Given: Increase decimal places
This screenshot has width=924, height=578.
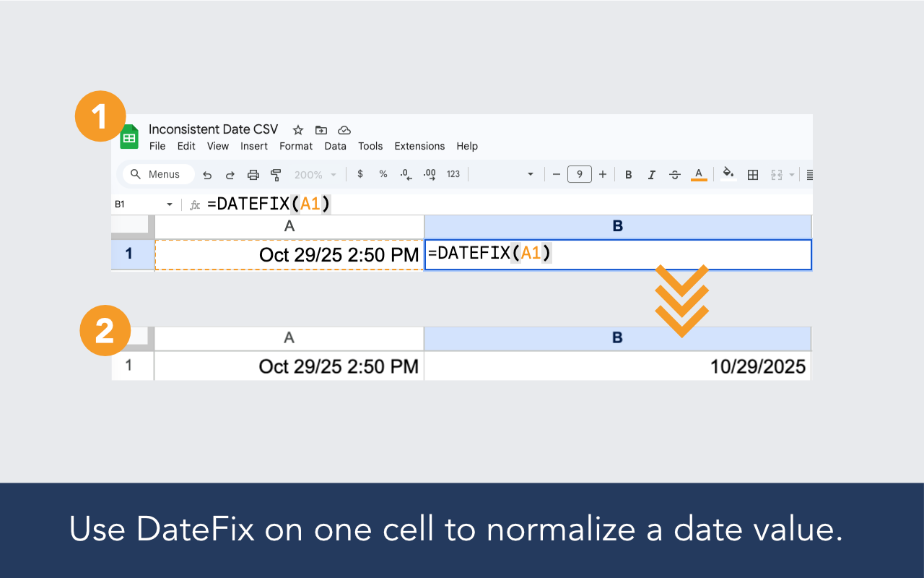Looking at the screenshot, I should coord(428,174).
